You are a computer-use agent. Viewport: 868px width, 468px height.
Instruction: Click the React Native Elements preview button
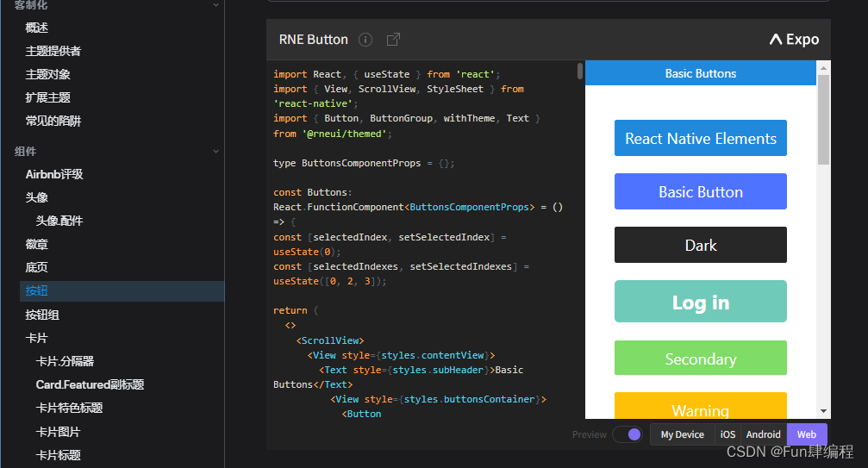pos(700,138)
